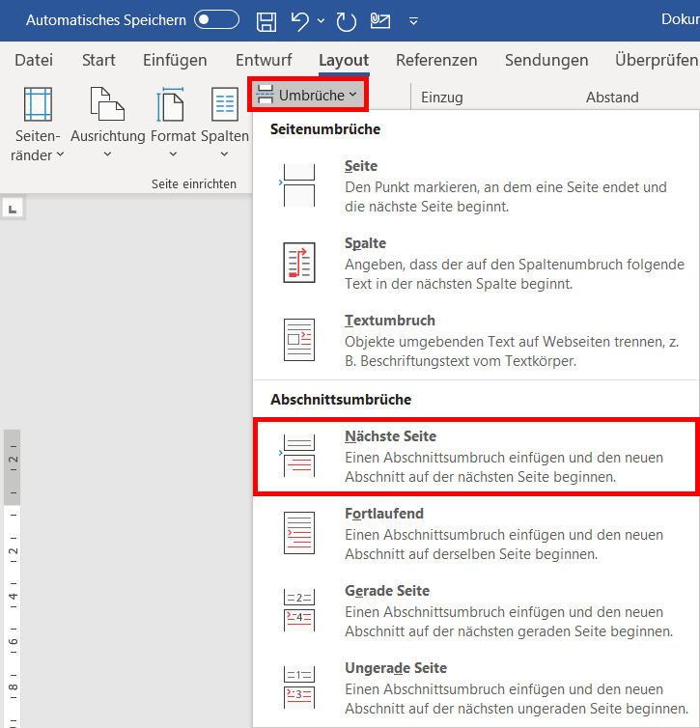Click the Spalten columns icon
This screenshot has width=700, height=728.
pyautogui.click(x=224, y=105)
